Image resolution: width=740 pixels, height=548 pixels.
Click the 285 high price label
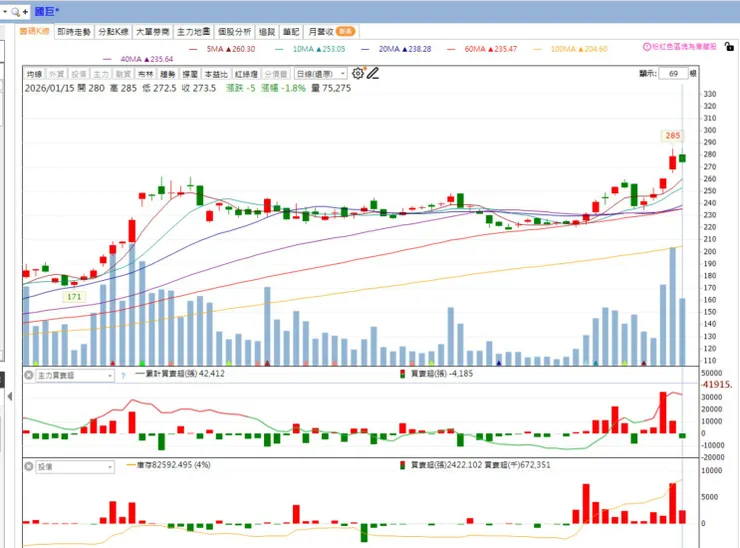click(x=672, y=135)
